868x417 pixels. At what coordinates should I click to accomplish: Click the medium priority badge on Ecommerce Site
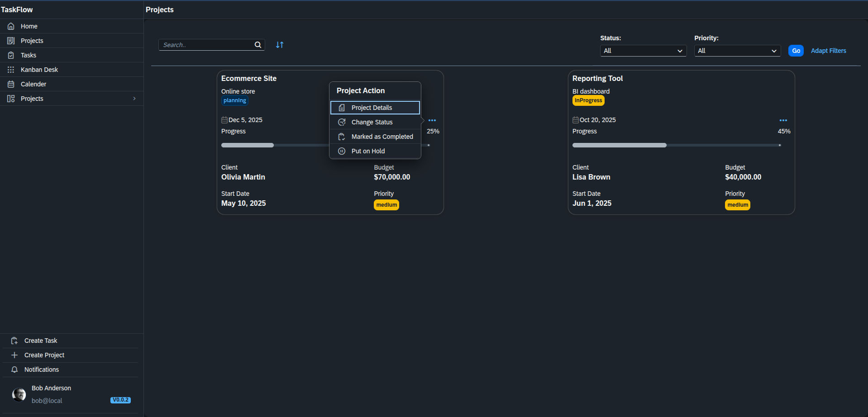point(386,205)
